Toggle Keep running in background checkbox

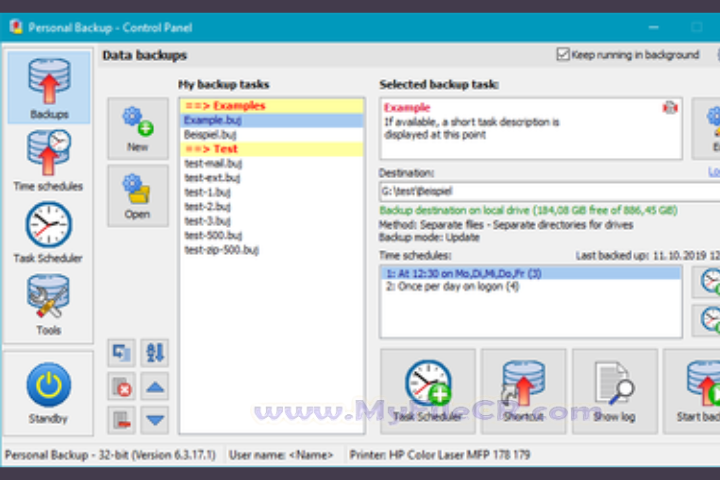click(x=562, y=55)
